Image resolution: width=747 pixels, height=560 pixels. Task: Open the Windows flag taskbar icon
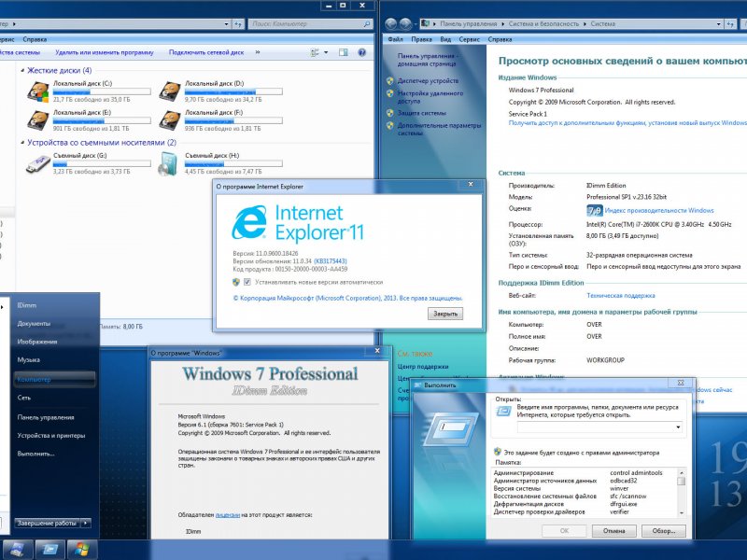(x=82, y=550)
